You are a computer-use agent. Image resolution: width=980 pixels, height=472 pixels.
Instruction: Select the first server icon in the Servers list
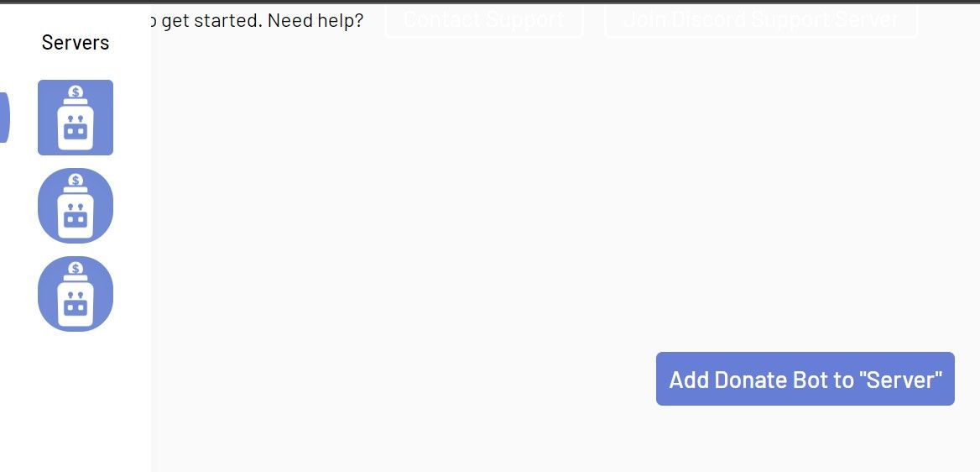pos(76,118)
